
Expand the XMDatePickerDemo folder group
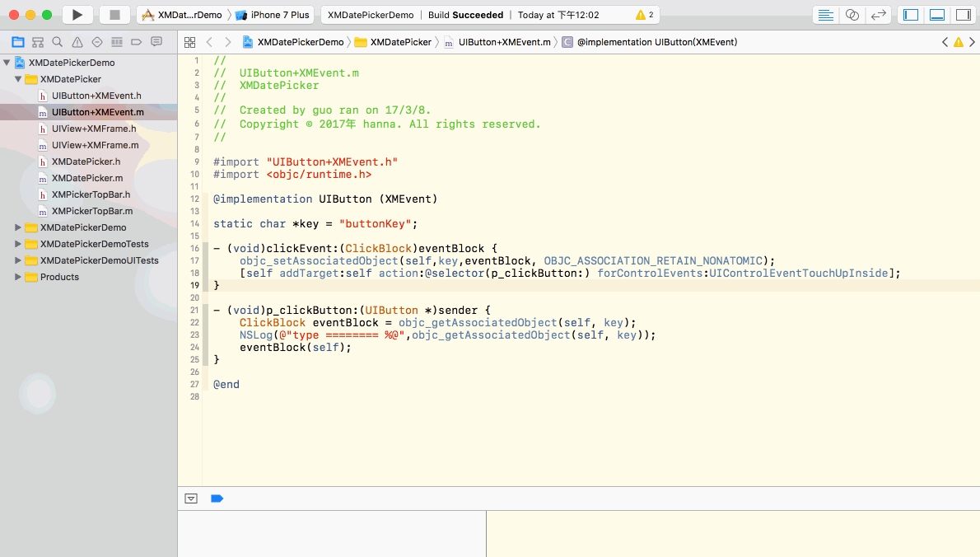[x=18, y=227]
